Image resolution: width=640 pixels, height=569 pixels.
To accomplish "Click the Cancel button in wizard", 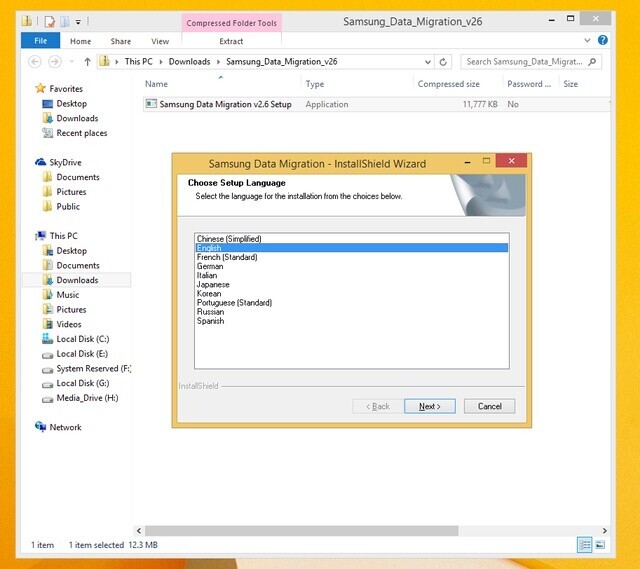I will pyautogui.click(x=489, y=406).
